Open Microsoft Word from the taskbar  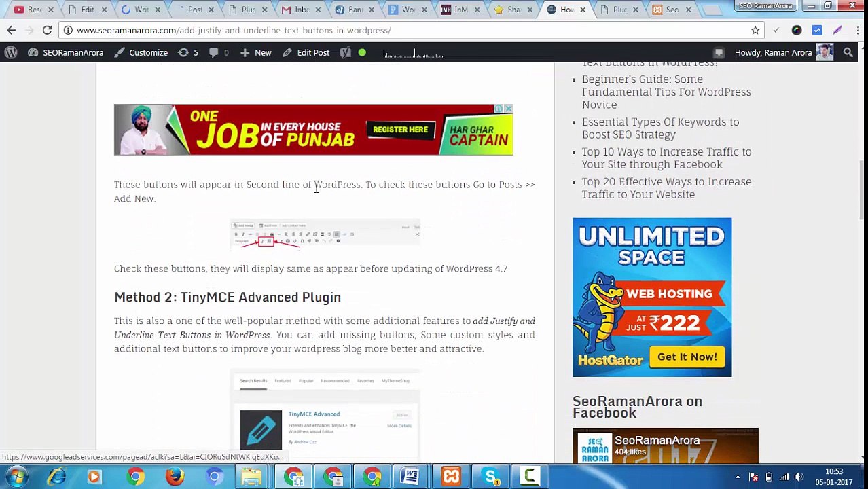click(x=410, y=477)
